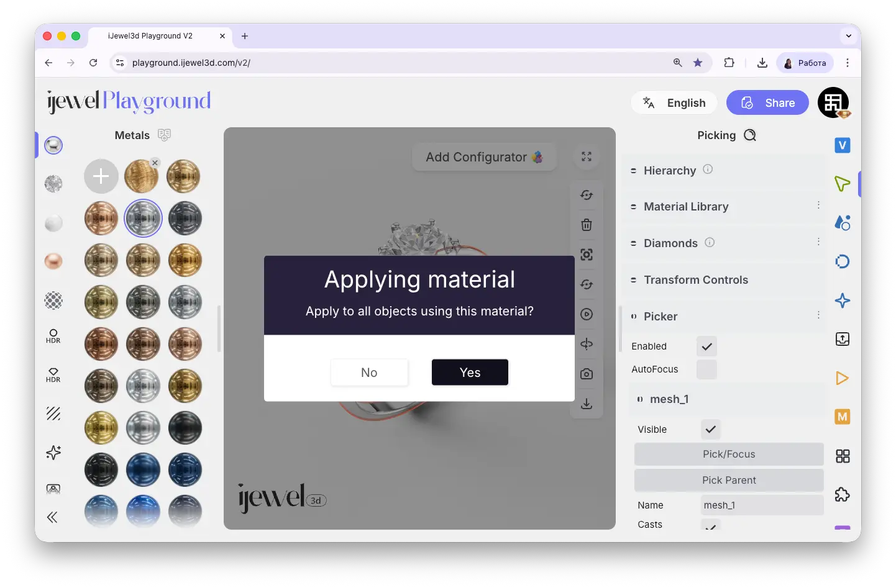Screen dimensions: 896x588
Task: Open the diamond HDR environment icon
Action: click(x=53, y=375)
